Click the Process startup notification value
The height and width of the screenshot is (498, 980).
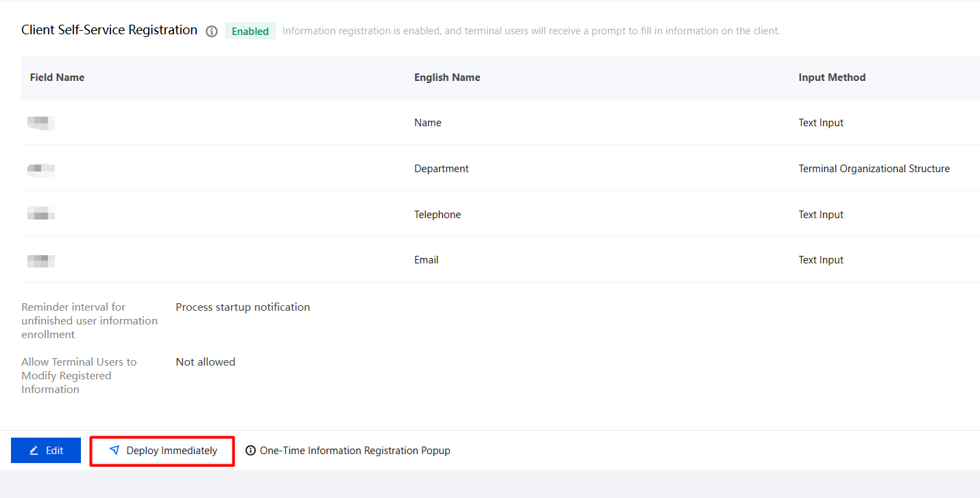243,307
